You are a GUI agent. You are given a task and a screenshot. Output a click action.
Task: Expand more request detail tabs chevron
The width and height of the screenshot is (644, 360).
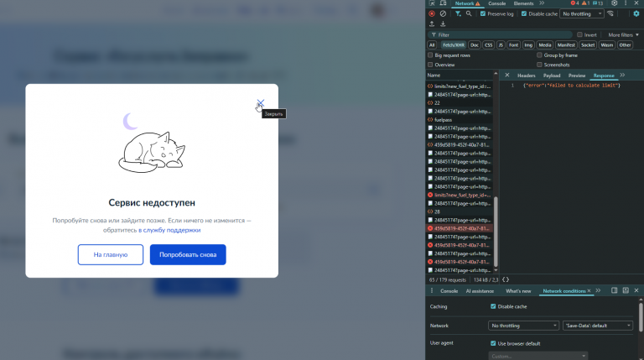coord(623,76)
